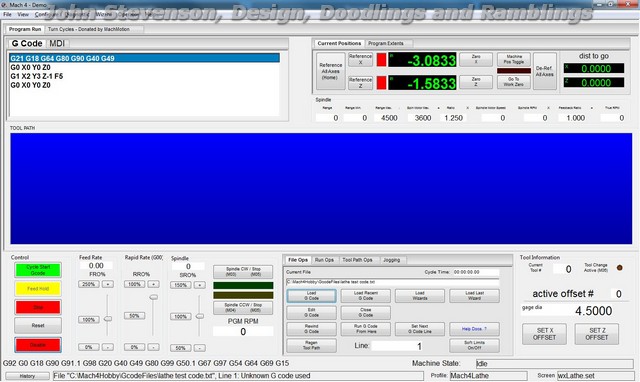Toggle Machine Pos display

pos(514,59)
